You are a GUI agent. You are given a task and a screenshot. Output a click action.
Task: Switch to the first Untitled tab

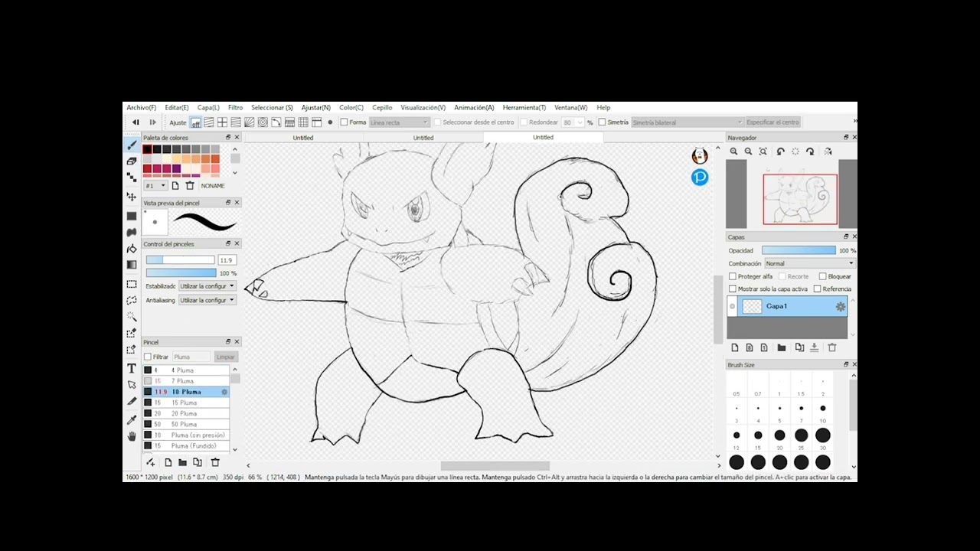point(303,138)
